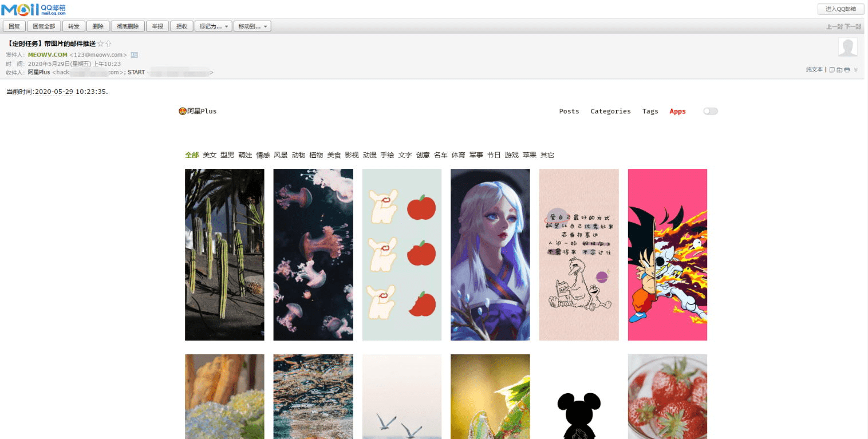
Task: Toggle the dark mode switch beside Apps
Action: point(710,111)
